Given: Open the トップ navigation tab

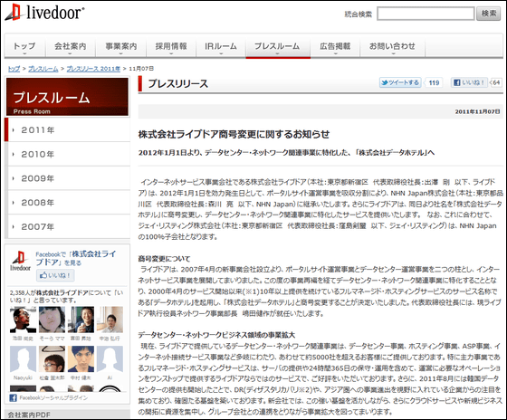Looking at the screenshot, I should (24, 46).
